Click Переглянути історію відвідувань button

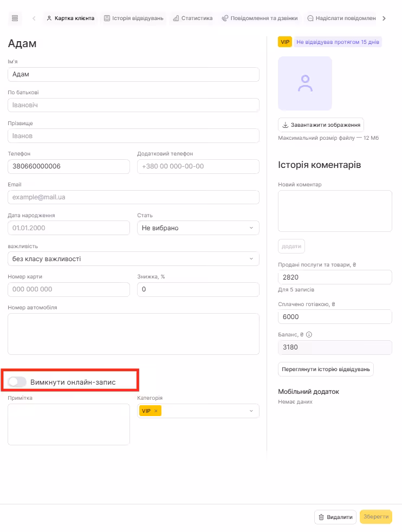[x=326, y=369]
